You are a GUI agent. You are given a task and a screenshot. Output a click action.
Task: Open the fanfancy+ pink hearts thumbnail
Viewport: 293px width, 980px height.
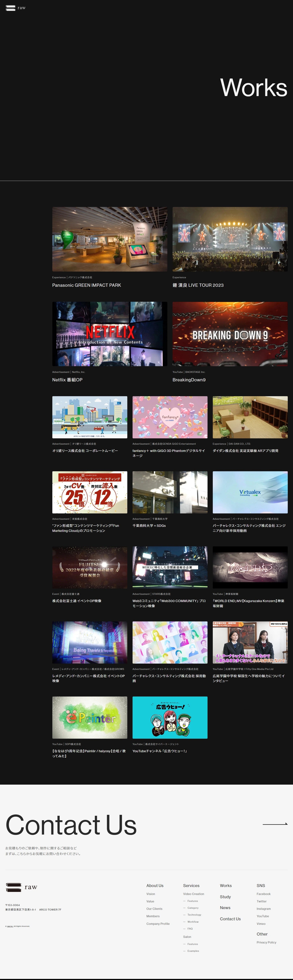click(170, 417)
